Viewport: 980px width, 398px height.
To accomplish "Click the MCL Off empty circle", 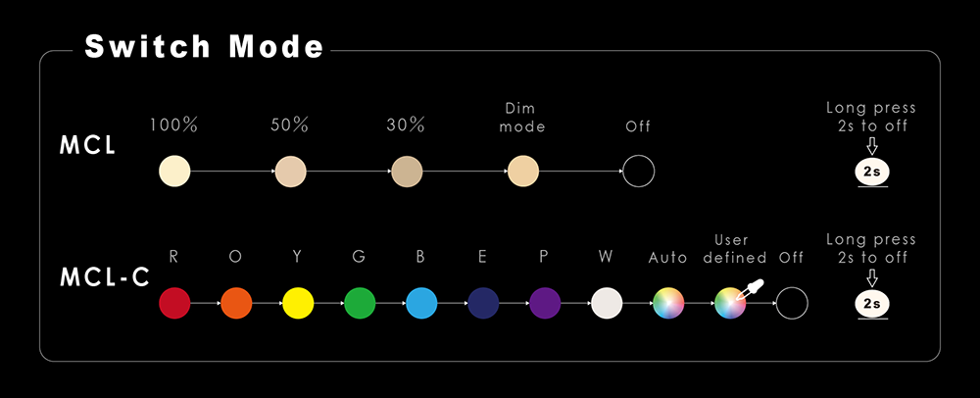I will 638,172.
